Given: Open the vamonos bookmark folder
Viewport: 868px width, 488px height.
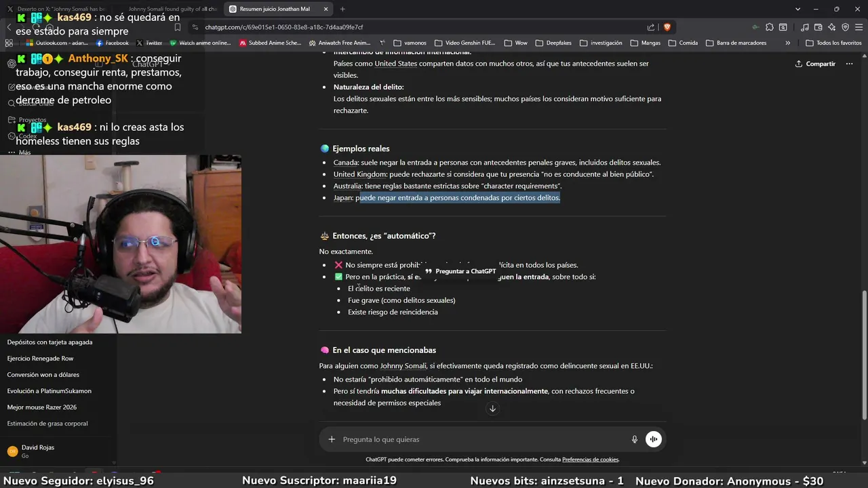Looking at the screenshot, I should click(410, 43).
